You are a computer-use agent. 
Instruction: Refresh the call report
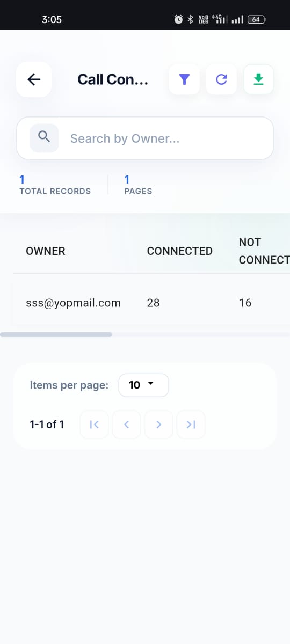pyautogui.click(x=221, y=79)
